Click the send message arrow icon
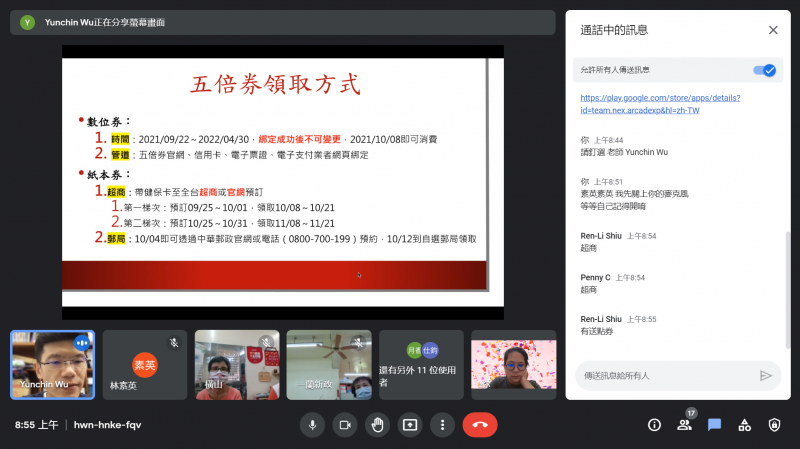Screen dimensions: 800x449 coord(765,376)
